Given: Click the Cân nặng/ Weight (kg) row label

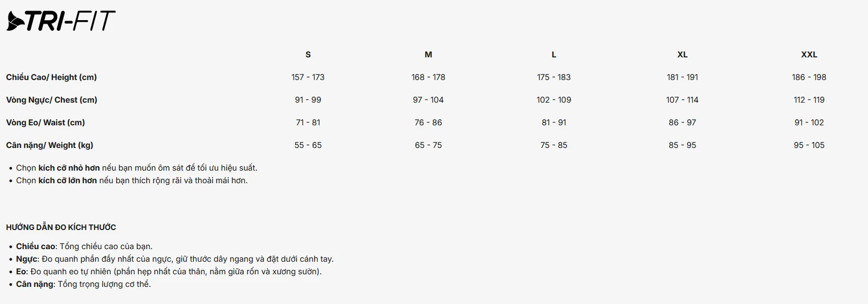Looking at the screenshot, I should click(49, 145).
